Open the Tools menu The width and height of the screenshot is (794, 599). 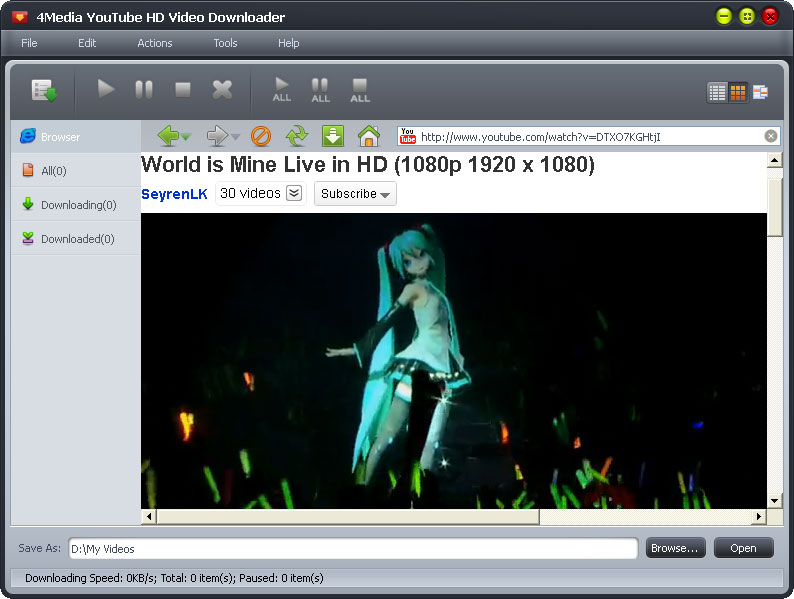tap(225, 43)
